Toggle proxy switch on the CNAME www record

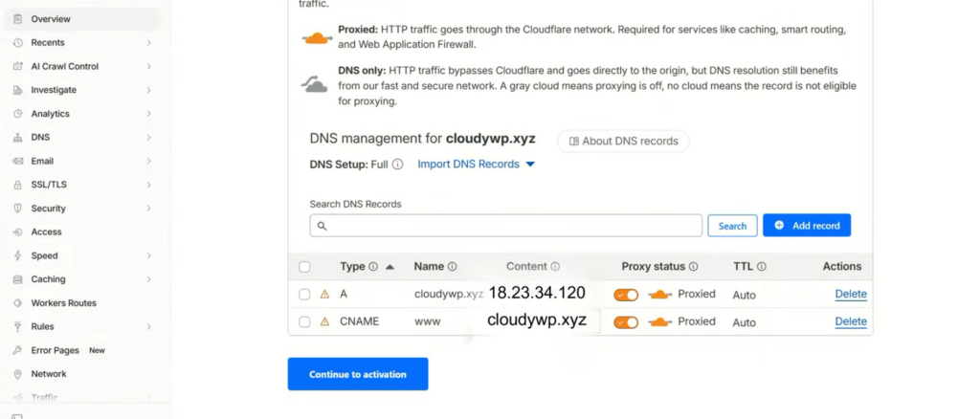[x=626, y=322]
